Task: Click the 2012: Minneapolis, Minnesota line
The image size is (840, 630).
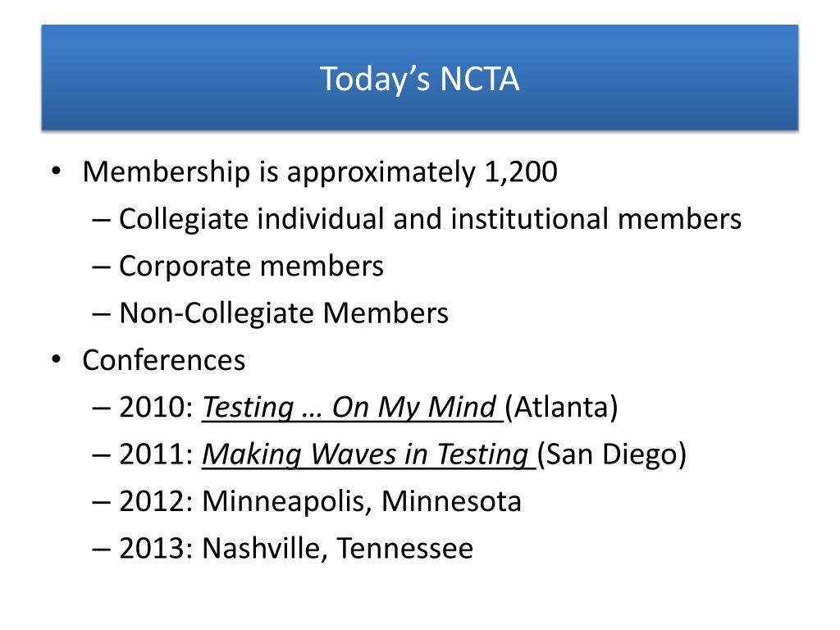Action: (320, 501)
